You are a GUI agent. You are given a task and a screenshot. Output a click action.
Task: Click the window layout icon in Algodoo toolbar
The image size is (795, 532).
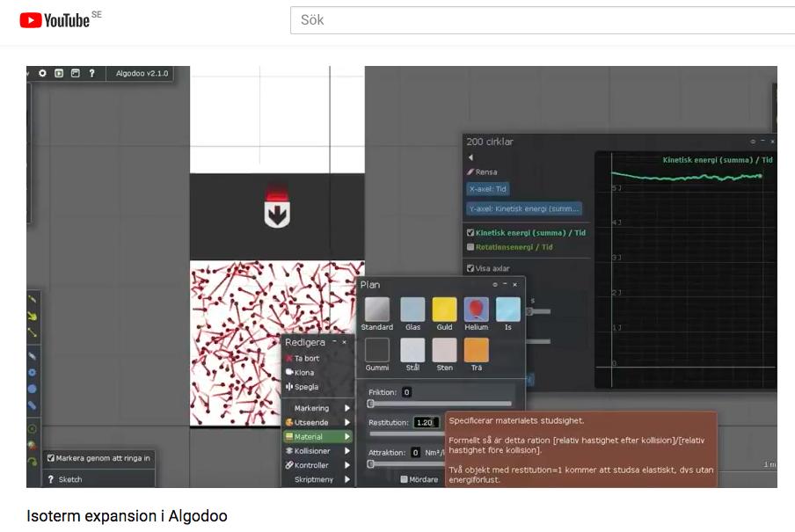point(76,73)
